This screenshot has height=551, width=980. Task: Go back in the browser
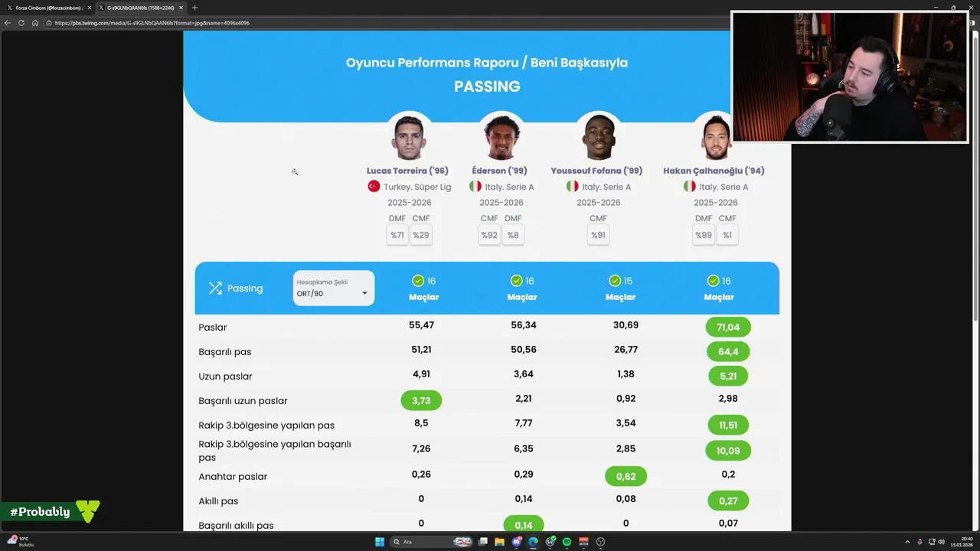tap(8, 23)
